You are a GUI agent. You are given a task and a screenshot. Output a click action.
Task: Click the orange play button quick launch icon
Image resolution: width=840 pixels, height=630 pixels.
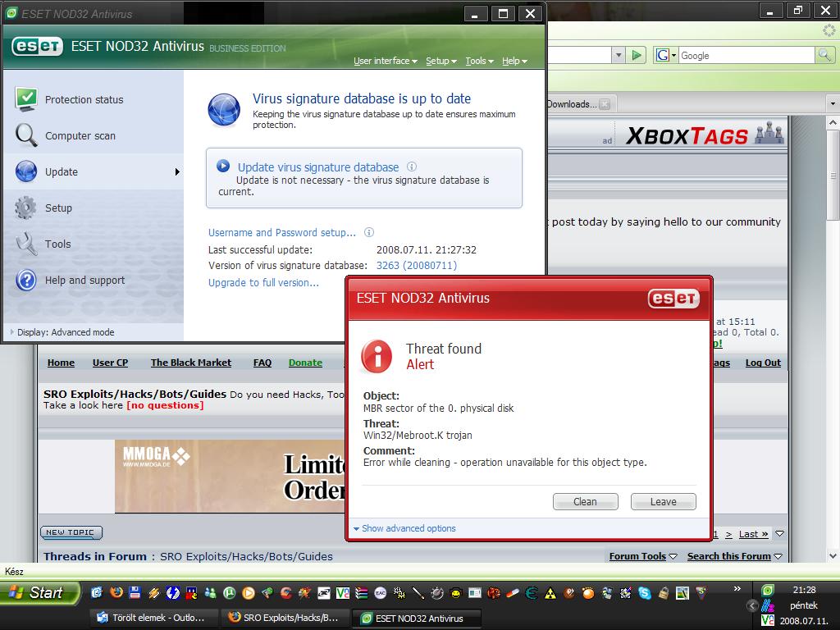tap(248, 592)
